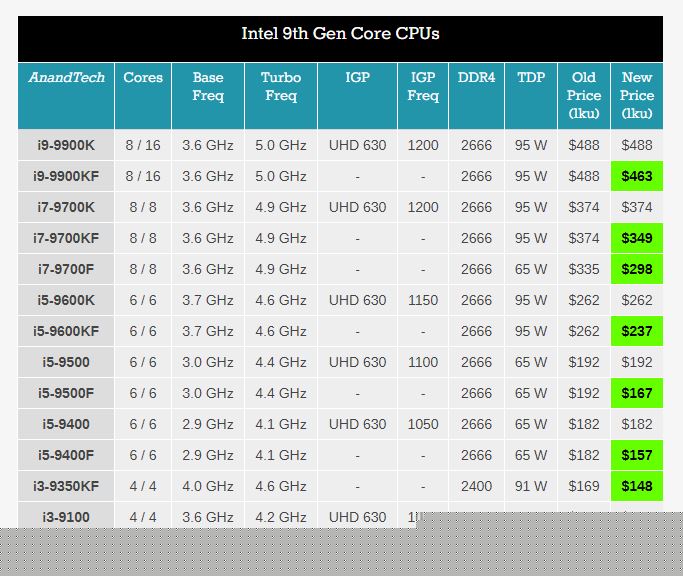Click the i9-9900K row label
This screenshot has height=576, width=683.
[x=66, y=145]
